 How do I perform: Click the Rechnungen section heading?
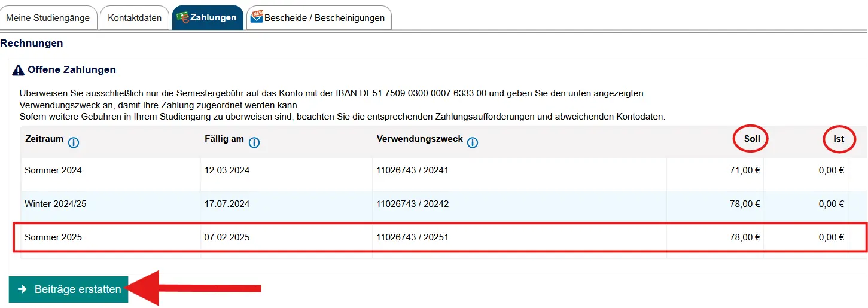pos(32,43)
